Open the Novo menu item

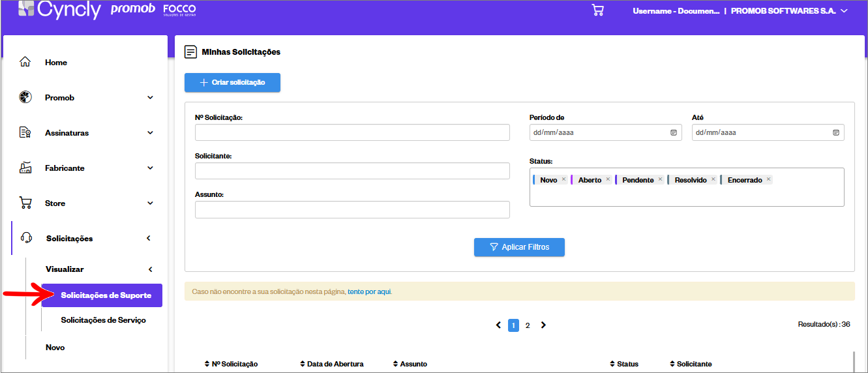point(55,348)
